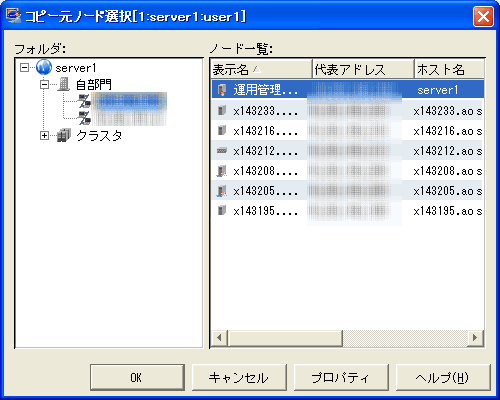
Task: Open the プロパティ button
Action: click(x=341, y=377)
